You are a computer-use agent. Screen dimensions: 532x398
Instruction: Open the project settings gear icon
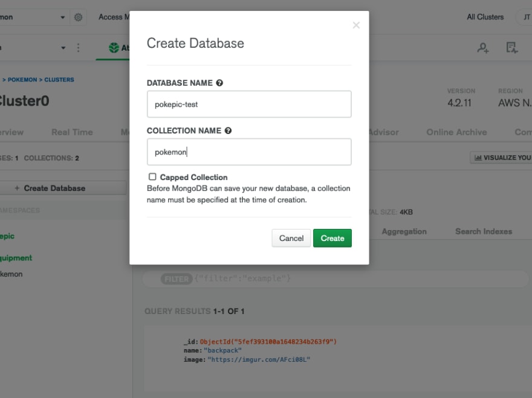tap(78, 17)
